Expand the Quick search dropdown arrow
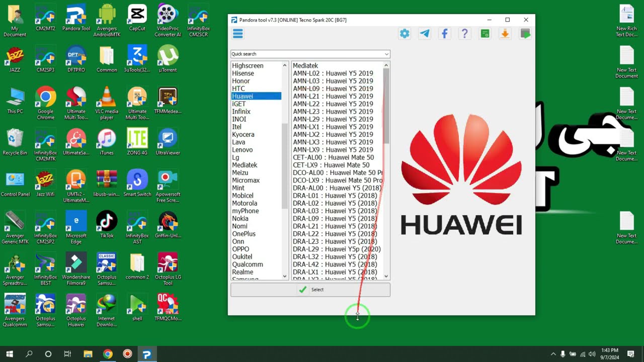This screenshot has width=644, height=362. click(x=386, y=54)
